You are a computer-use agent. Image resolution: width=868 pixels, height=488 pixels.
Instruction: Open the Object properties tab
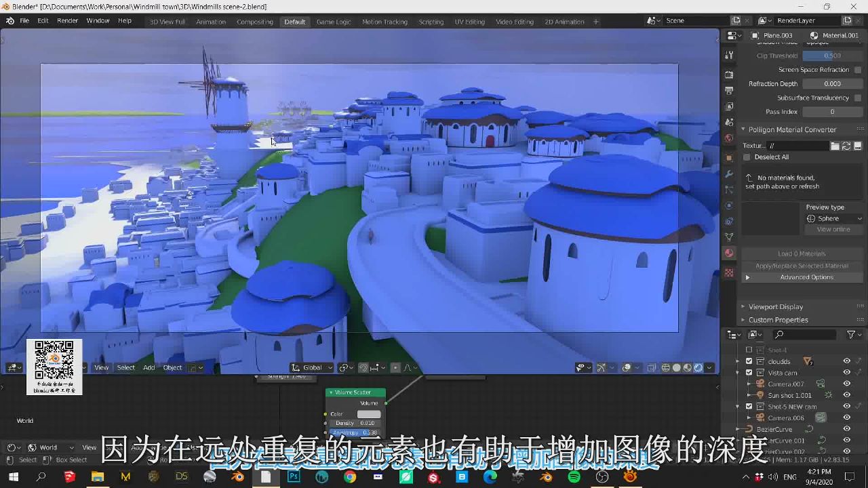[x=729, y=157]
